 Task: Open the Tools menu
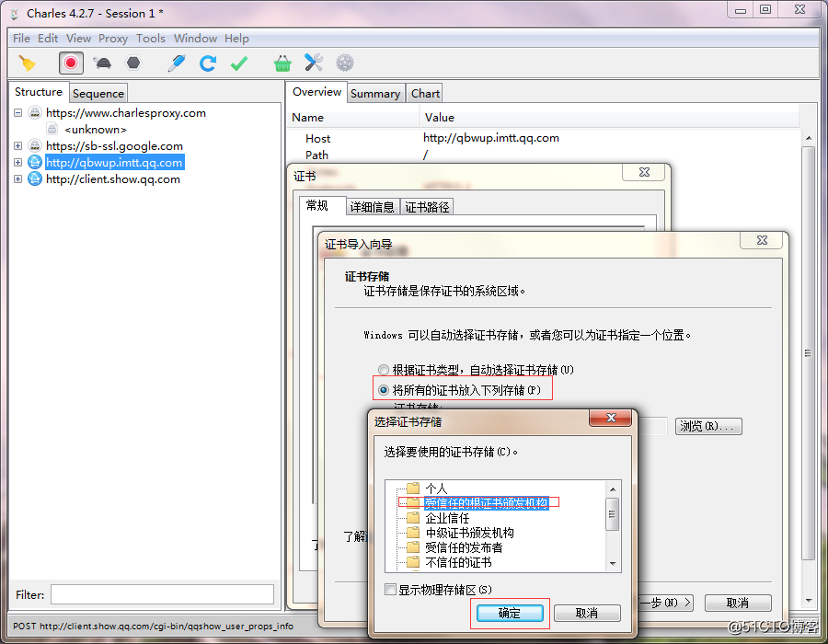point(151,39)
